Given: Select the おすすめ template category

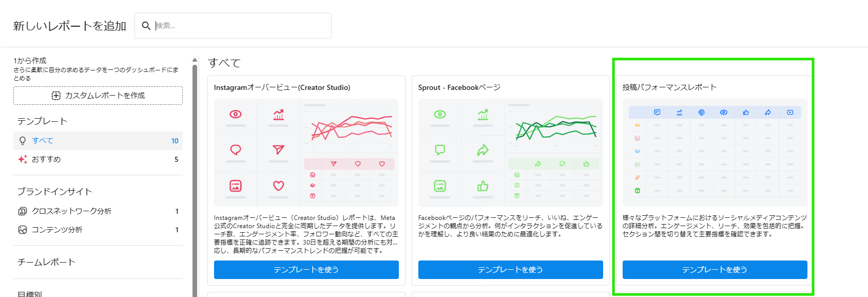Looking at the screenshot, I should [46, 159].
